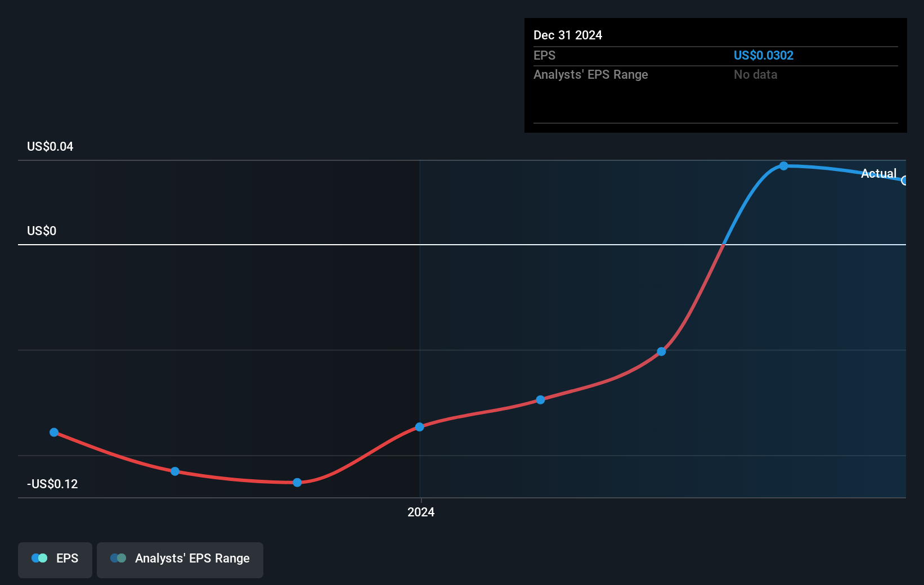
Task: Click the Dec 31 2024 endpoint marker
Action: [904, 181]
